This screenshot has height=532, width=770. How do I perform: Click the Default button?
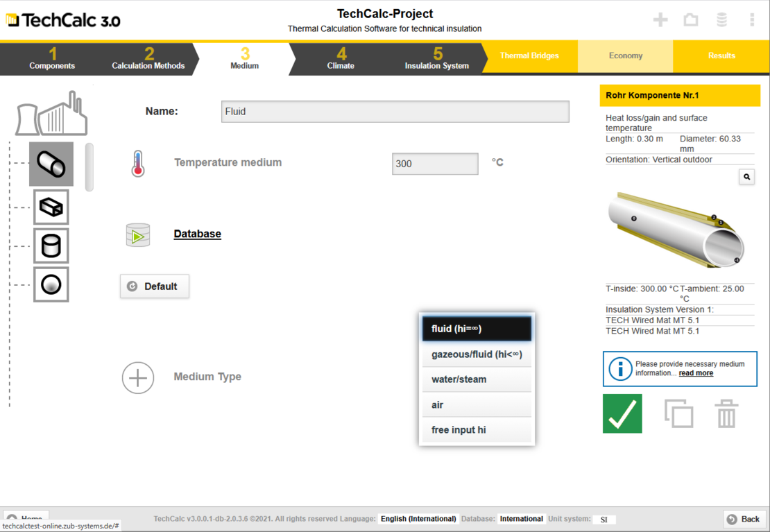[155, 286]
